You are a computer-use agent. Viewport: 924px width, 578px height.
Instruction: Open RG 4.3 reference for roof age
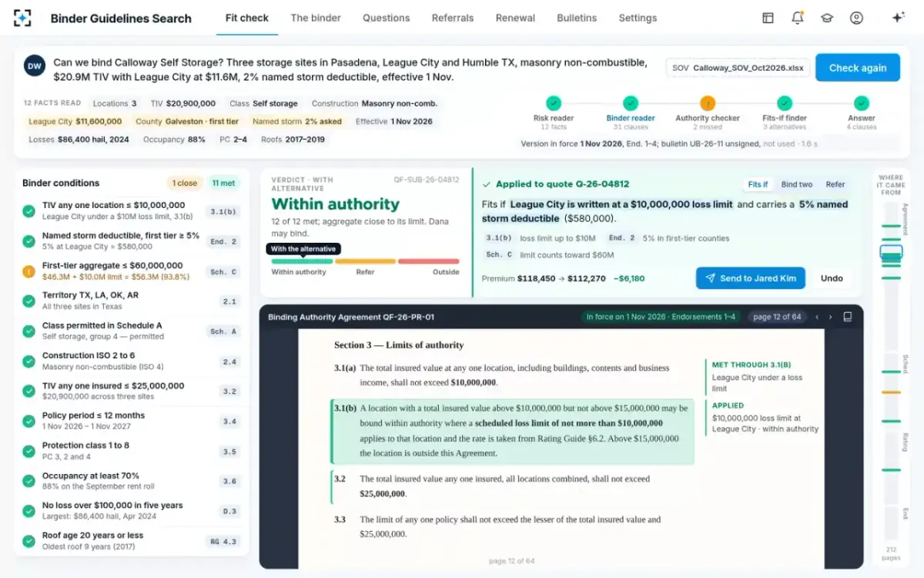(x=223, y=541)
